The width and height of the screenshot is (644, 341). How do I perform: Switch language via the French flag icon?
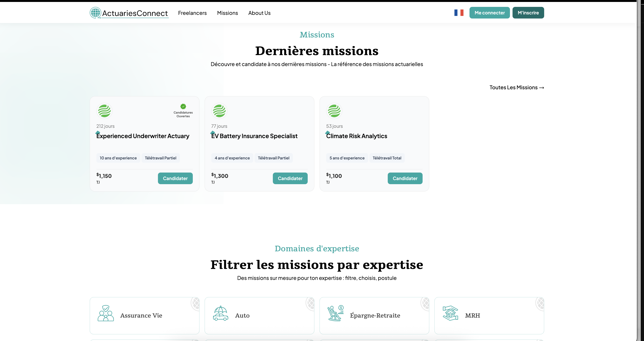point(459,13)
